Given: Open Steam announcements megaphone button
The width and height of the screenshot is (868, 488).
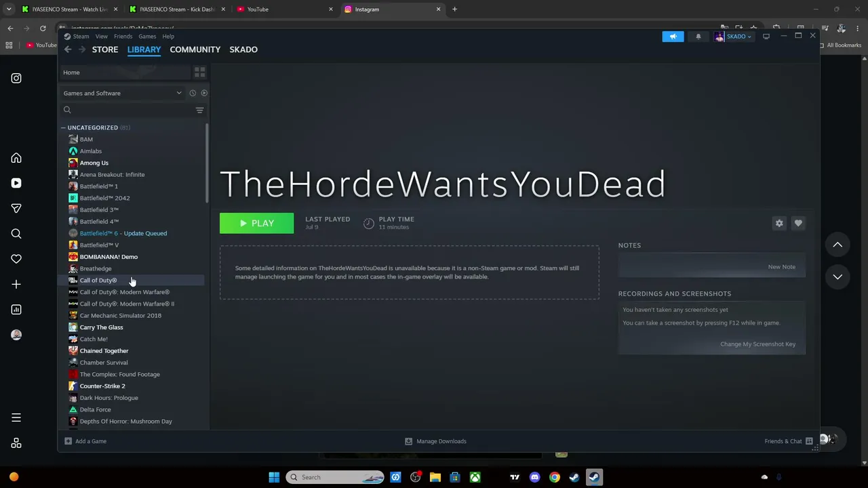Looking at the screenshot, I should (673, 37).
